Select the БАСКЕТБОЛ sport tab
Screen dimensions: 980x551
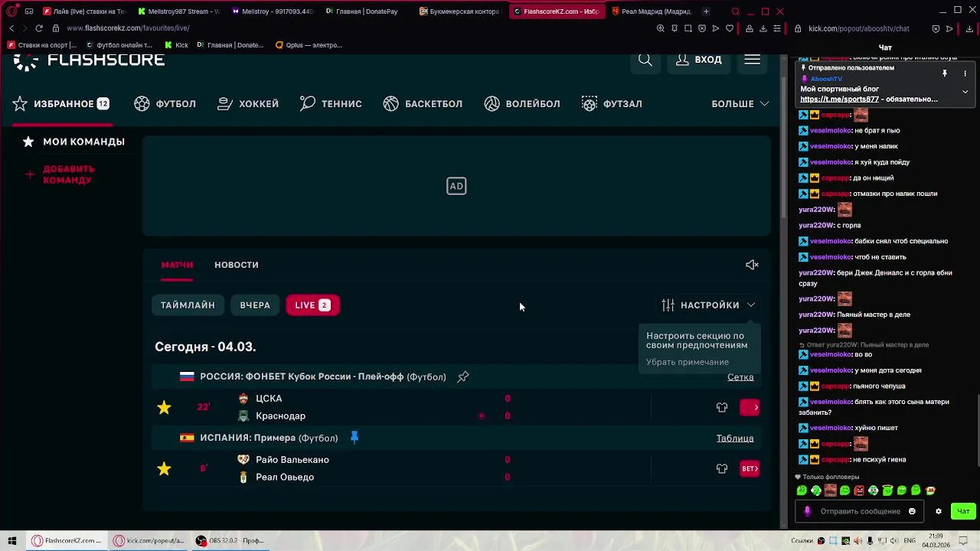point(423,104)
